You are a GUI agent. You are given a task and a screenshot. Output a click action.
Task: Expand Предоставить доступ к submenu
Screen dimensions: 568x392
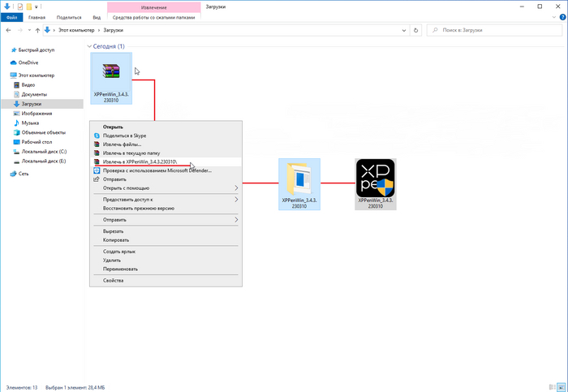[166, 200]
